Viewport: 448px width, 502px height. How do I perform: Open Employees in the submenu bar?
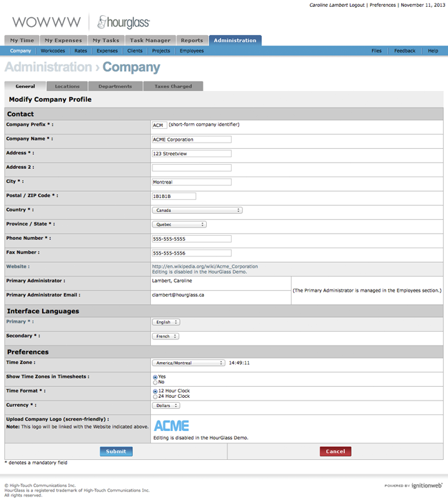pyautogui.click(x=192, y=51)
